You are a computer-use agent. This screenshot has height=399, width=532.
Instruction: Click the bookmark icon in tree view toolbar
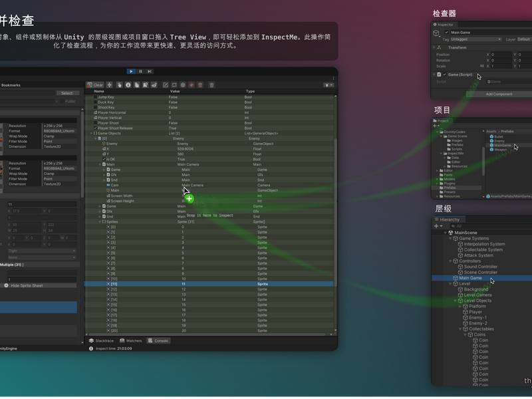pos(145,85)
